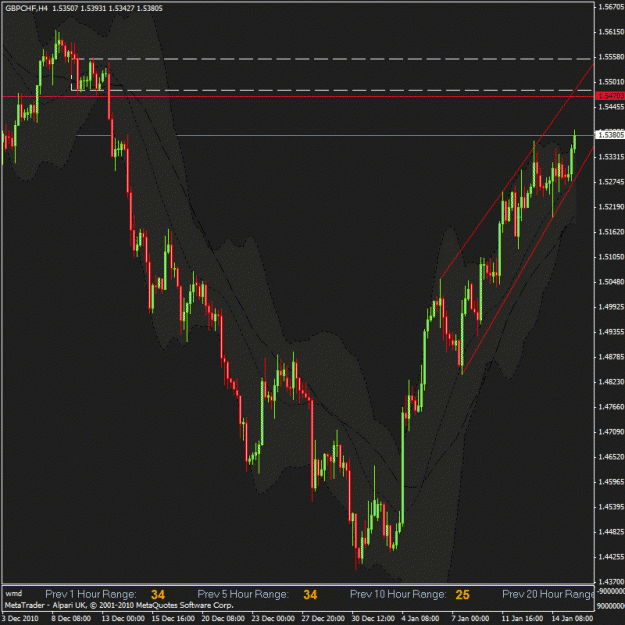Screen dimensions: 625x625
Task: Select the upper white dashed horizontal line
Action: 335,59
